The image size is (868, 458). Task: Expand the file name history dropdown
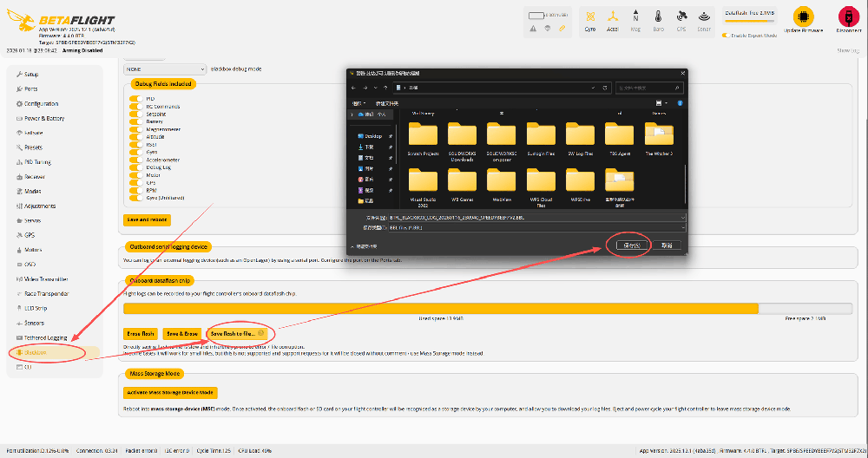click(683, 218)
